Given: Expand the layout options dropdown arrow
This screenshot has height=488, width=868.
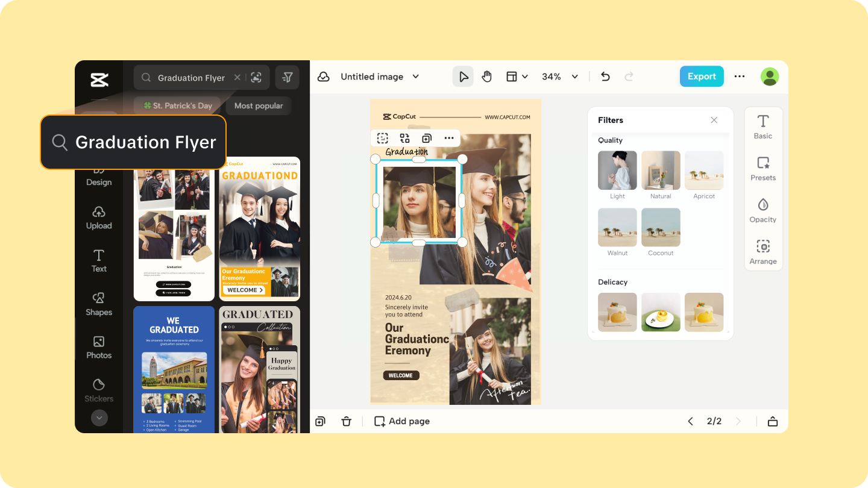Looking at the screenshot, I should point(525,77).
